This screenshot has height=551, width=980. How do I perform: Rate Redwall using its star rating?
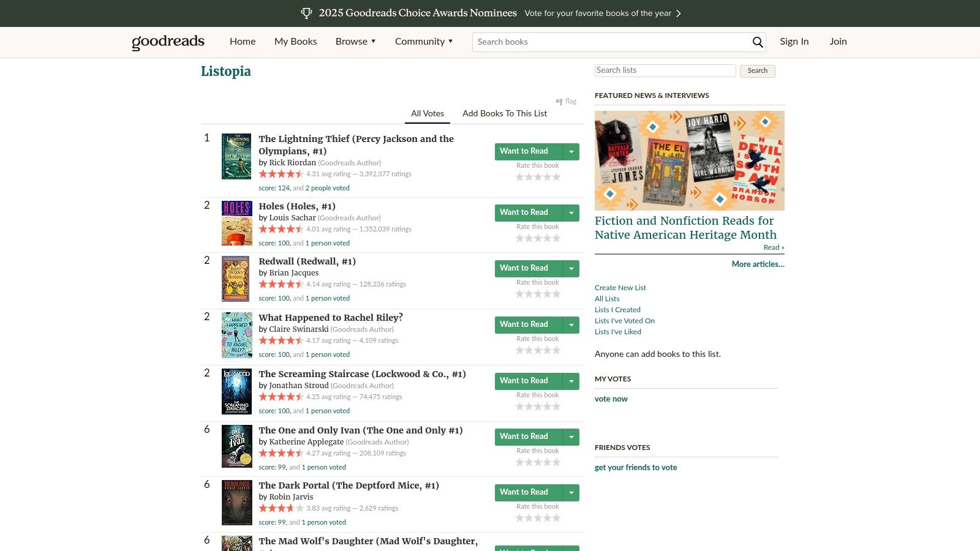538,294
